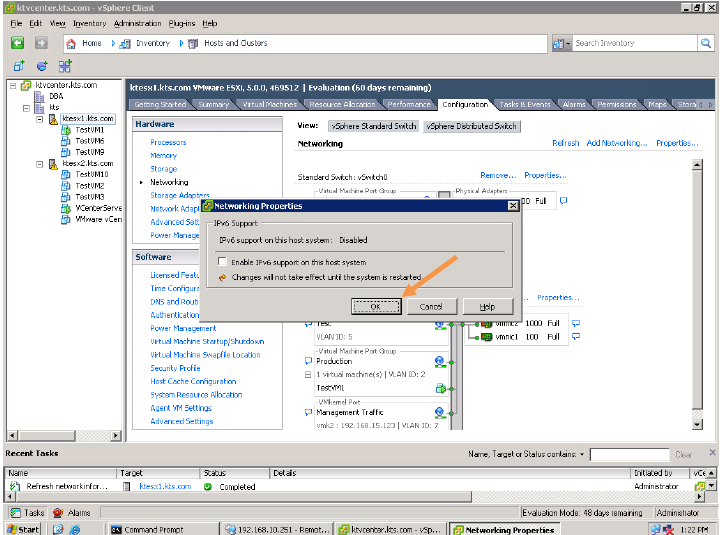Click the ktesx2.kts.com host warning icon
This screenshot has width=720, height=535.
pos(53,163)
